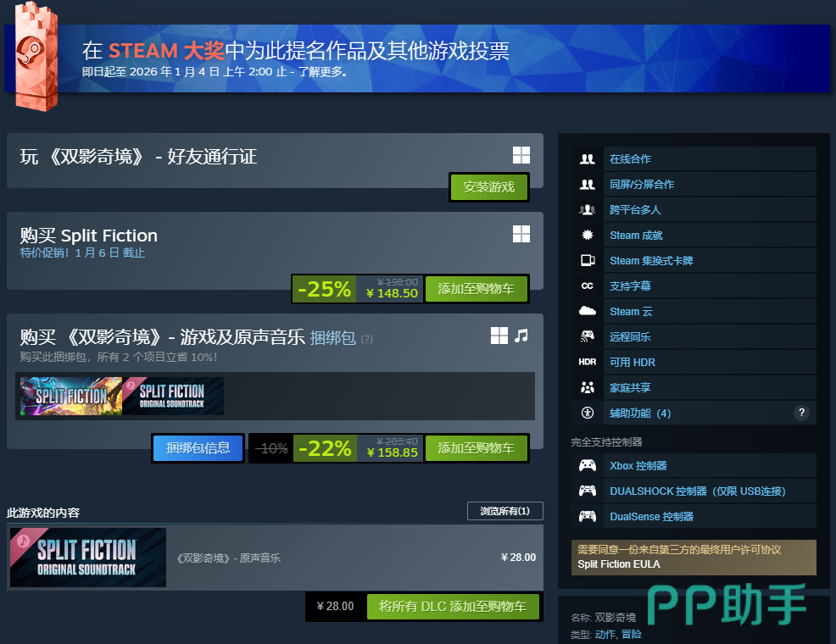Click the 远程同乐 remote play icon
836x644 pixels.
[x=587, y=336]
